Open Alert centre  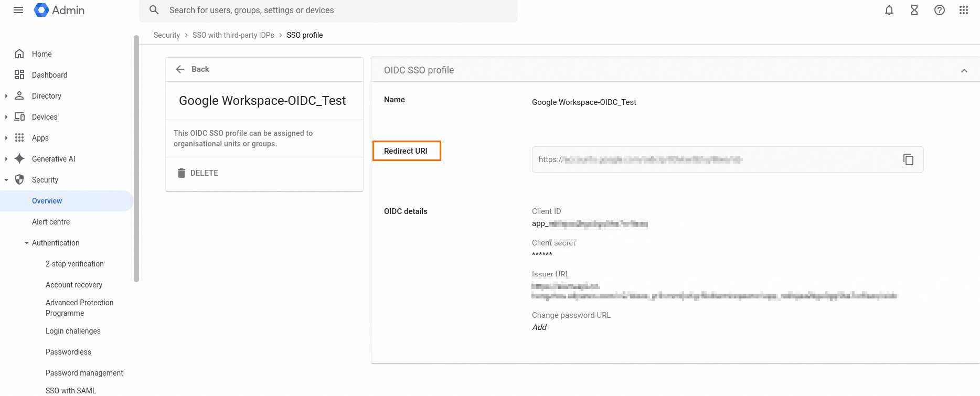point(51,222)
